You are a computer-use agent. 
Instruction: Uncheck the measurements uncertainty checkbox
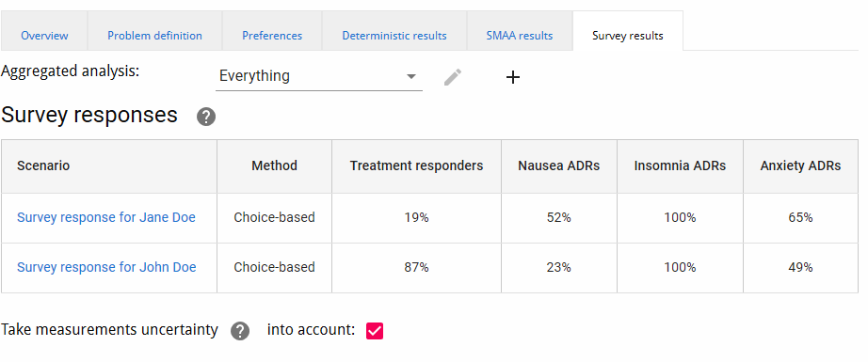click(x=375, y=331)
